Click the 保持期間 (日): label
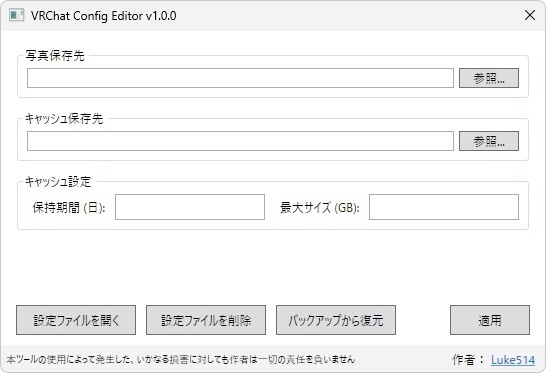Viewport: 546px width, 373px height. coord(69,208)
